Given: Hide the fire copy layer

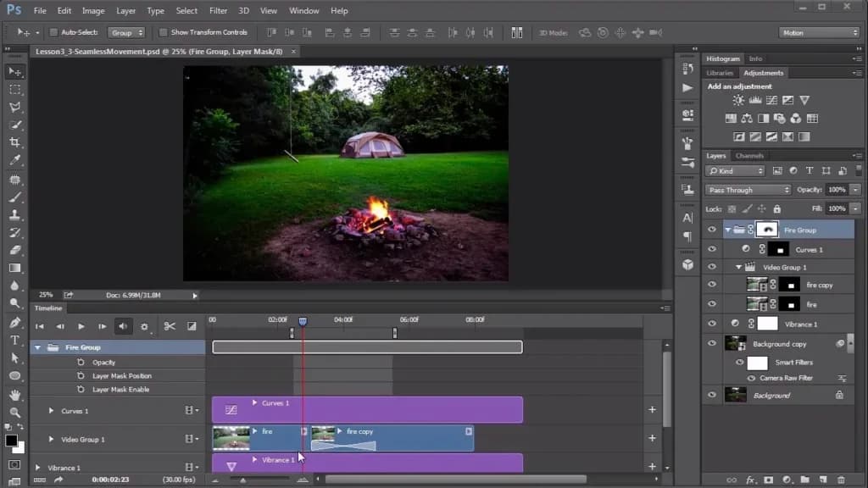Looking at the screenshot, I should pos(712,285).
